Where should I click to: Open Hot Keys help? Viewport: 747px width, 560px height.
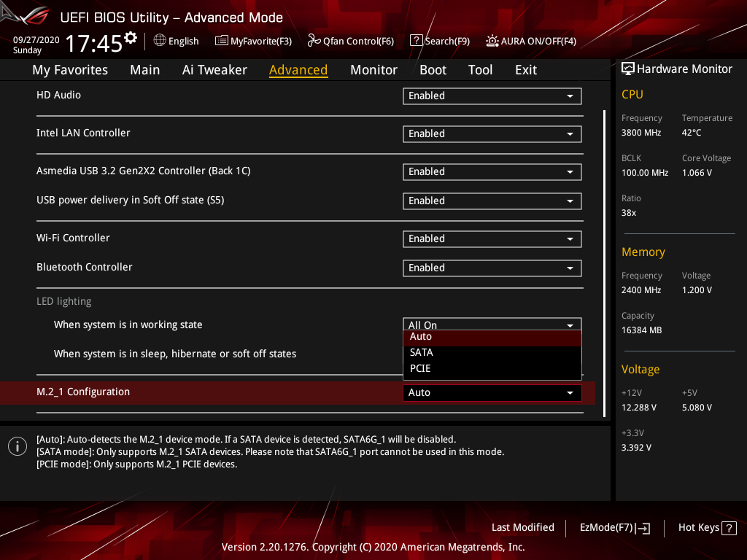[707, 528]
